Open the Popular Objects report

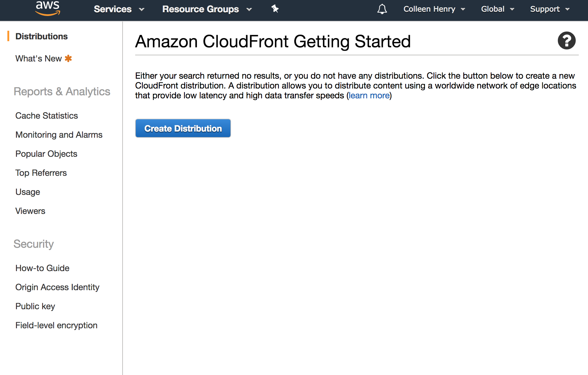(x=46, y=154)
